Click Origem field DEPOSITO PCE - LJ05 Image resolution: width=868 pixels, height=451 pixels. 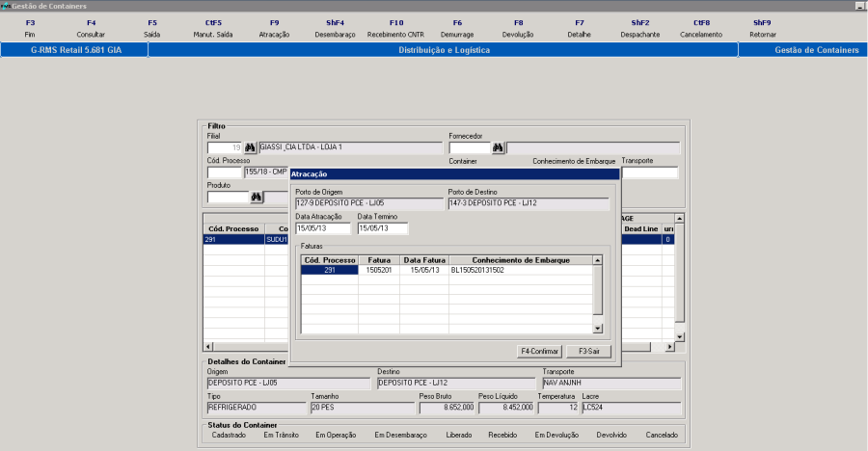(x=288, y=383)
